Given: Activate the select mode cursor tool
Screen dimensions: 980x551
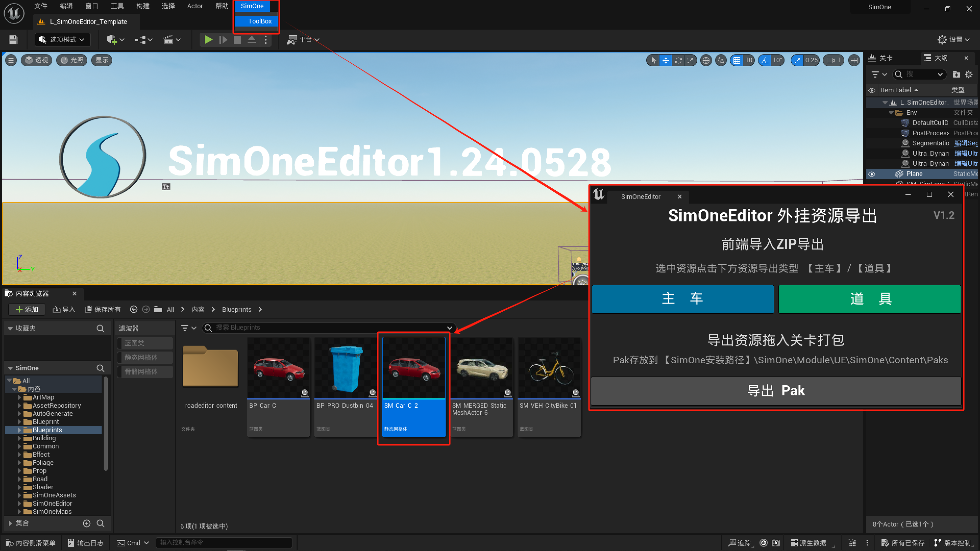Looking at the screenshot, I should click(x=653, y=60).
